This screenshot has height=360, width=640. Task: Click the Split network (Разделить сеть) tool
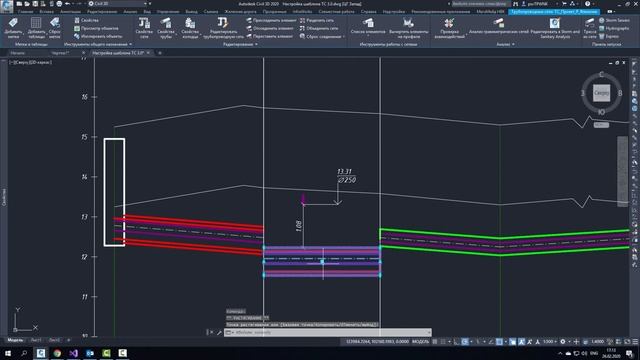tap(317, 20)
